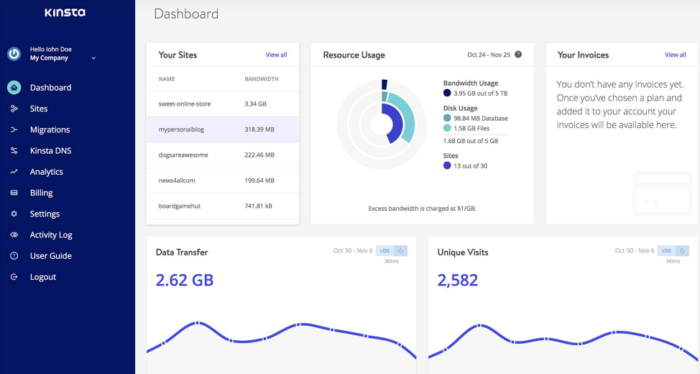The image size is (700, 374).
Task: View all sites link
Action: (276, 55)
